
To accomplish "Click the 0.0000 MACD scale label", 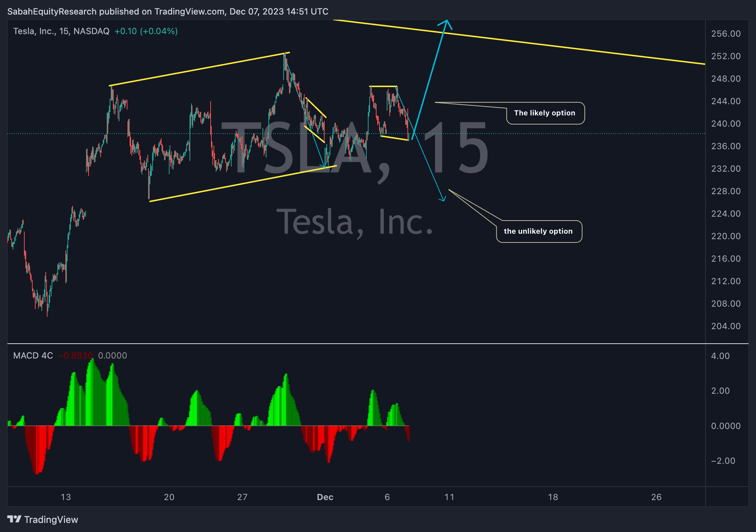I will tap(726, 426).
